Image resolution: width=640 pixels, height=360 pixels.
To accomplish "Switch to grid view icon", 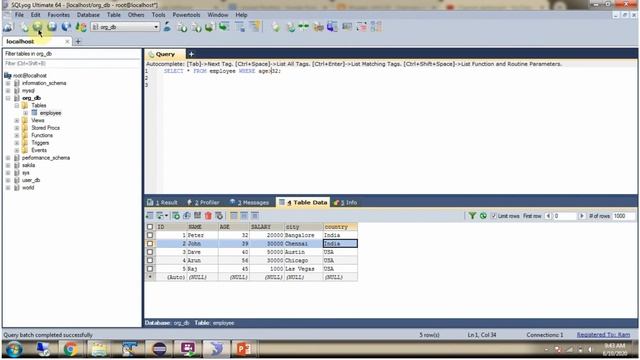I will click(234, 216).
